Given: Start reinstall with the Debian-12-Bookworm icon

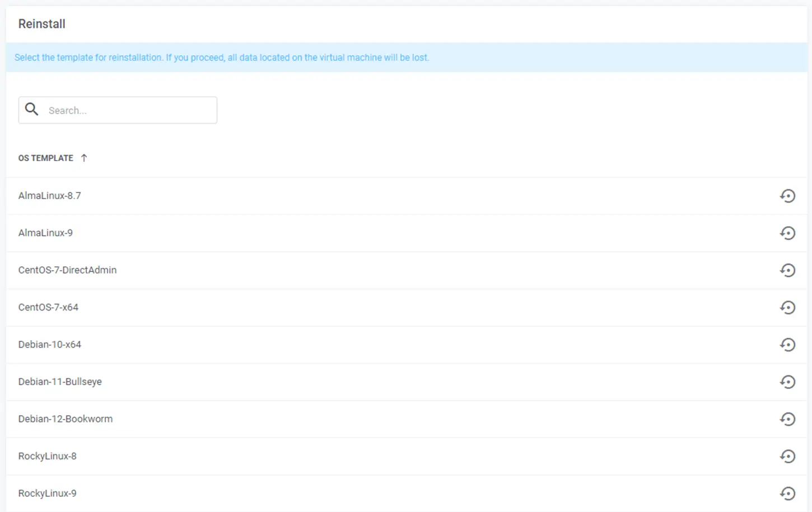Looking at the screenshot, I should tap(787, 419).
